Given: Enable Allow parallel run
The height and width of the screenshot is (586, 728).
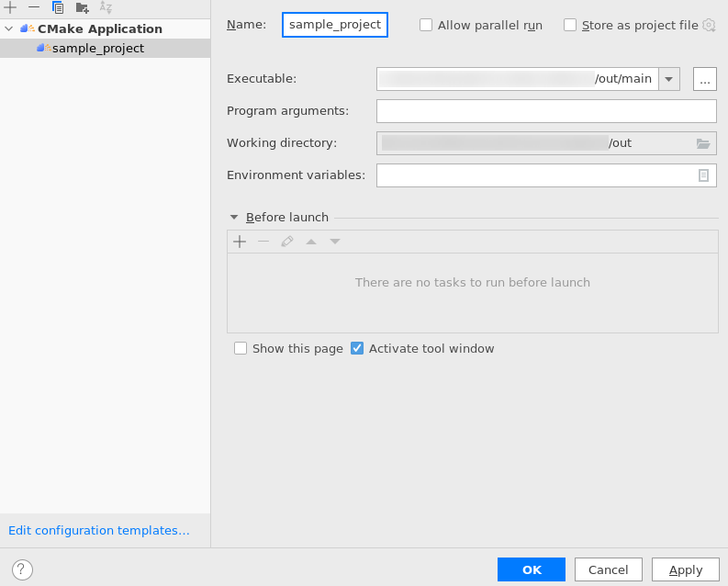Looking at the screenshot, I should (x=426, y=25).
